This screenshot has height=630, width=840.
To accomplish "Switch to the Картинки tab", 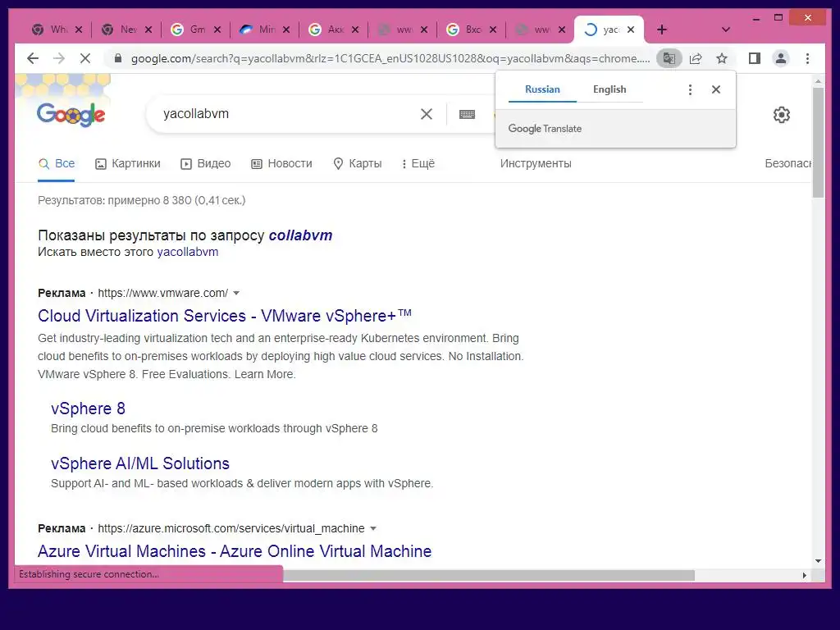I will pyautogui.click(x=127, y=163).
